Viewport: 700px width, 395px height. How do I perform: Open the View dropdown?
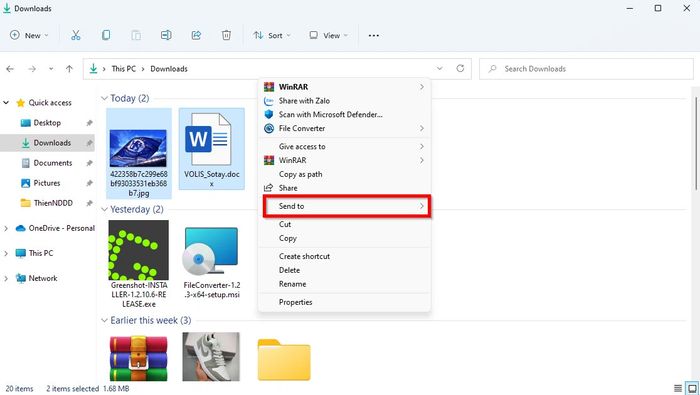coord(329,35)
